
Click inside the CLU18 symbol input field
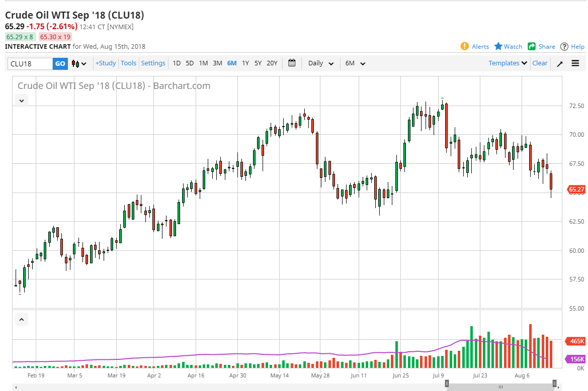pos(30,64)
